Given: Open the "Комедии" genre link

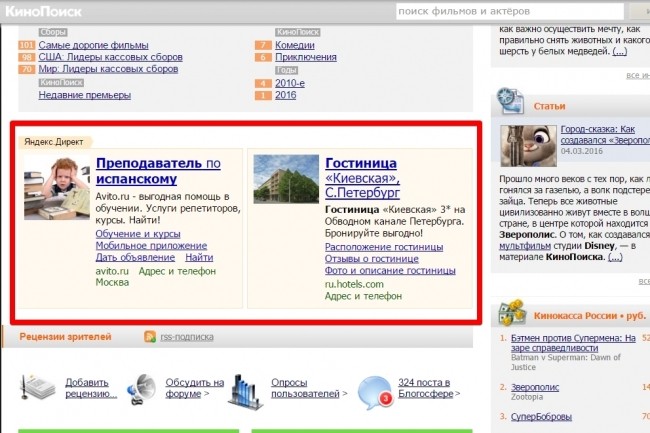Looking at the screenshot, I should point(295,45).
